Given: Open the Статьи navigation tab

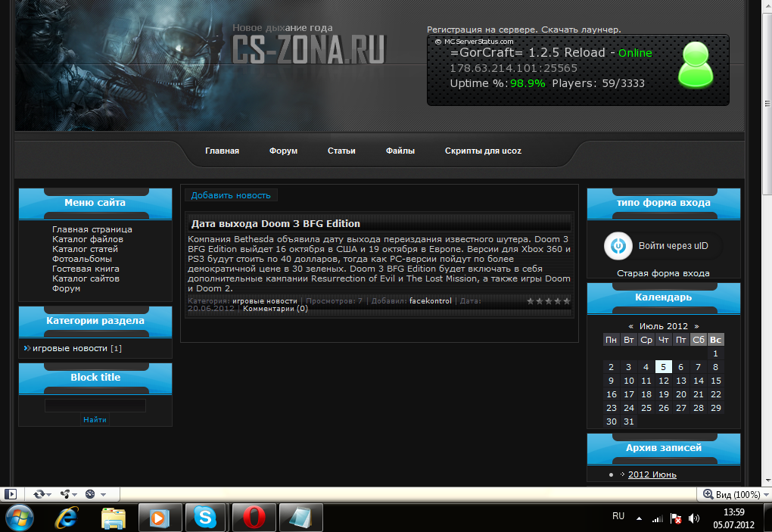Looking at the screenshot, I should 341,151.
